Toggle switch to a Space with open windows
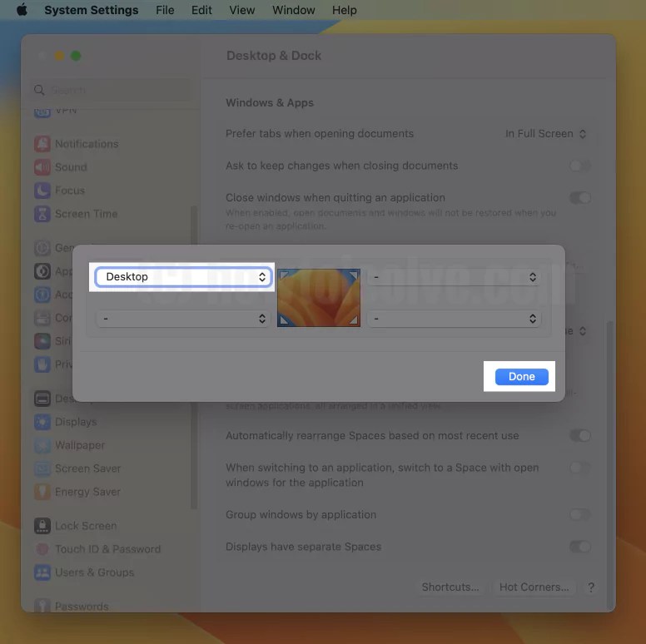646x644 pixels. (x=580, y=468)
